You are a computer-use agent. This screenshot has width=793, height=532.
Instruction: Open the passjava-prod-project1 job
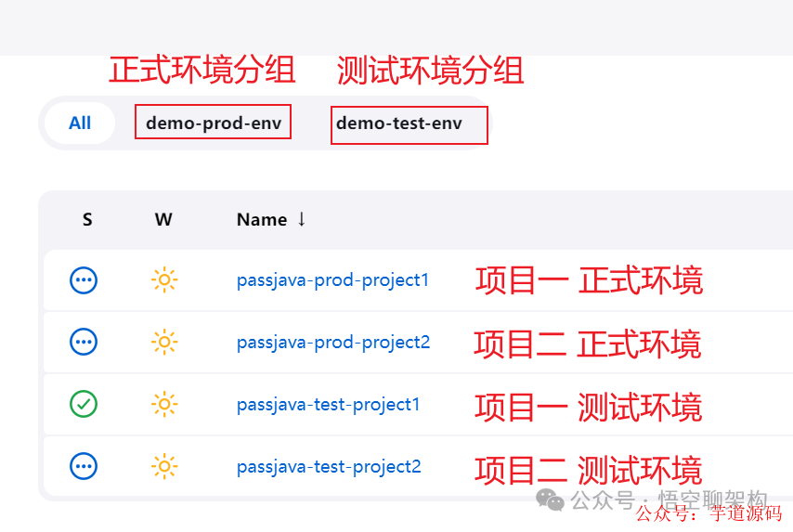332,280
